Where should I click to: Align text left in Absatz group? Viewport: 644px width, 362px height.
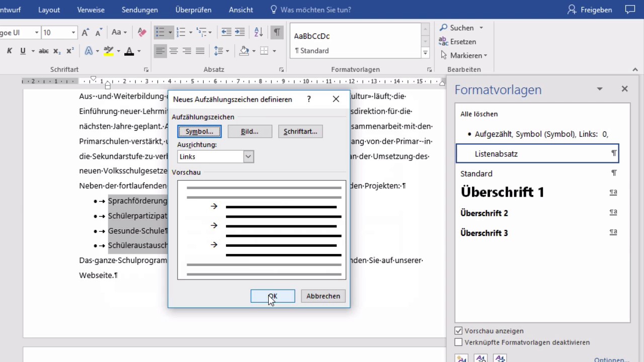pos(160,51)
